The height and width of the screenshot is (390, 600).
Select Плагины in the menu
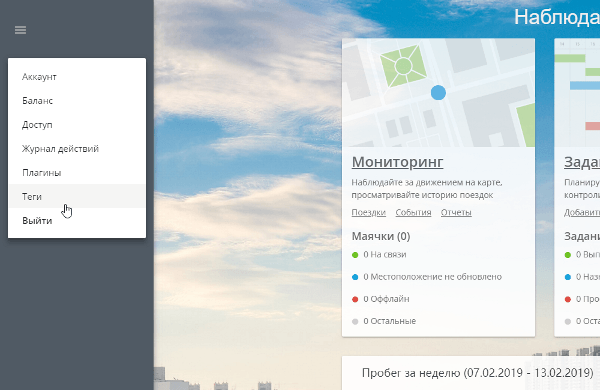(x=77, y=173)
